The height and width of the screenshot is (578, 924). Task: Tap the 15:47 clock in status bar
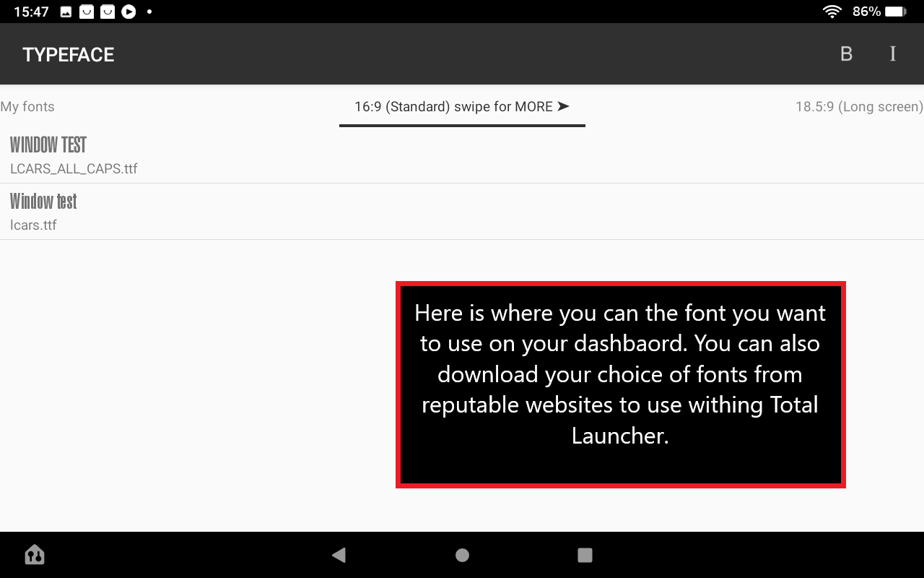coord(31,12)
